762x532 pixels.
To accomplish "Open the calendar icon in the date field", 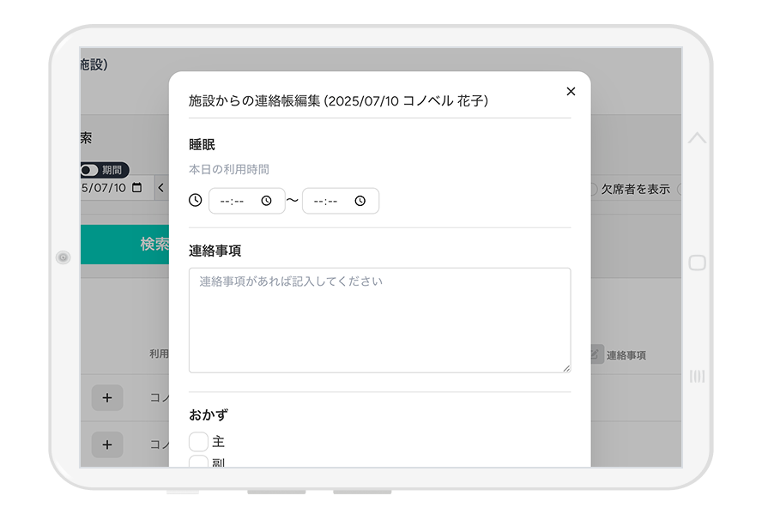I will coord(136,188).
